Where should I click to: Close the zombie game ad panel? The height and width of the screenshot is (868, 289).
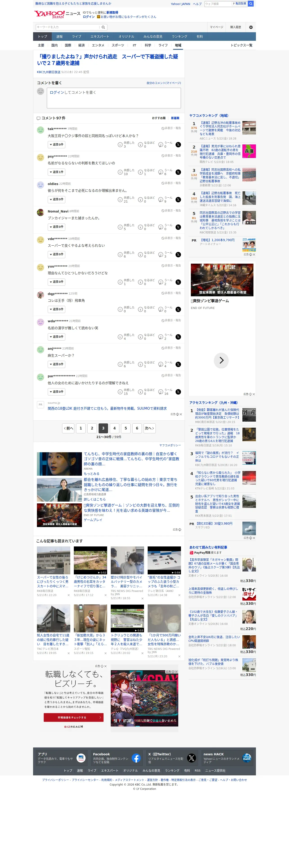point(254,394)
